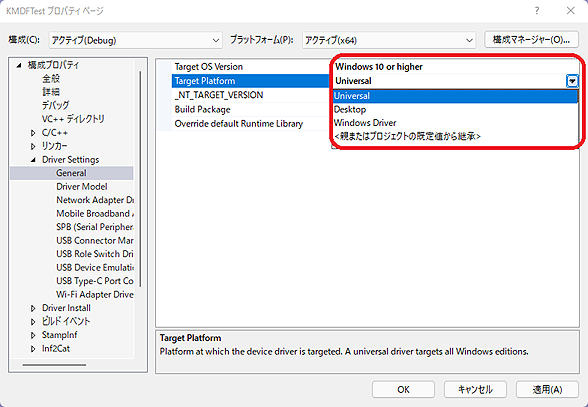This screenshot has width=588, height=407.
Task: Expand the Driver Install node
Action: pos(33,308)
